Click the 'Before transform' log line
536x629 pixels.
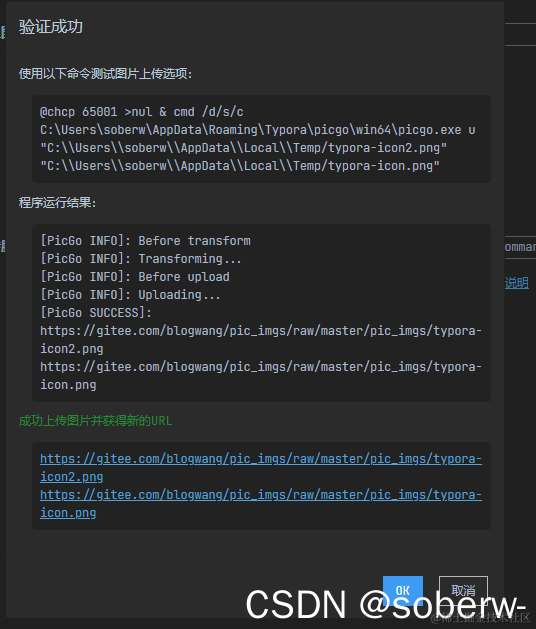[x=145, y=241]
